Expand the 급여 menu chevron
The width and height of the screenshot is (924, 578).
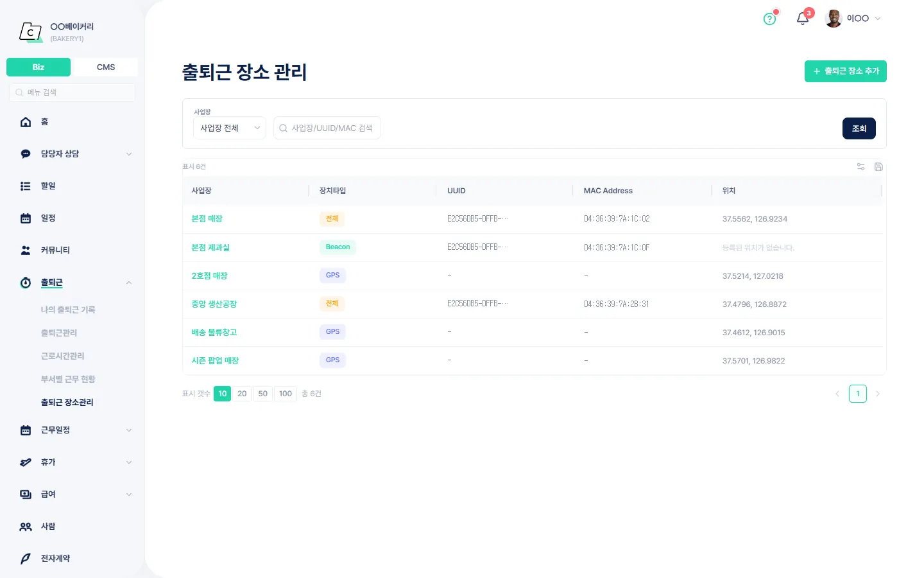pyautogui.click(x=129, y=495)
